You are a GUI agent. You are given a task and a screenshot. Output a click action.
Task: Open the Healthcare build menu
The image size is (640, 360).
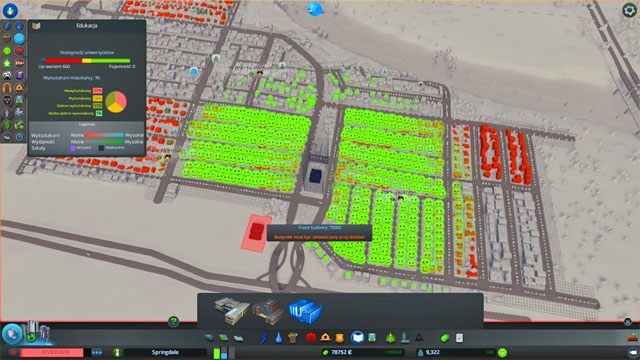(311, 338)
